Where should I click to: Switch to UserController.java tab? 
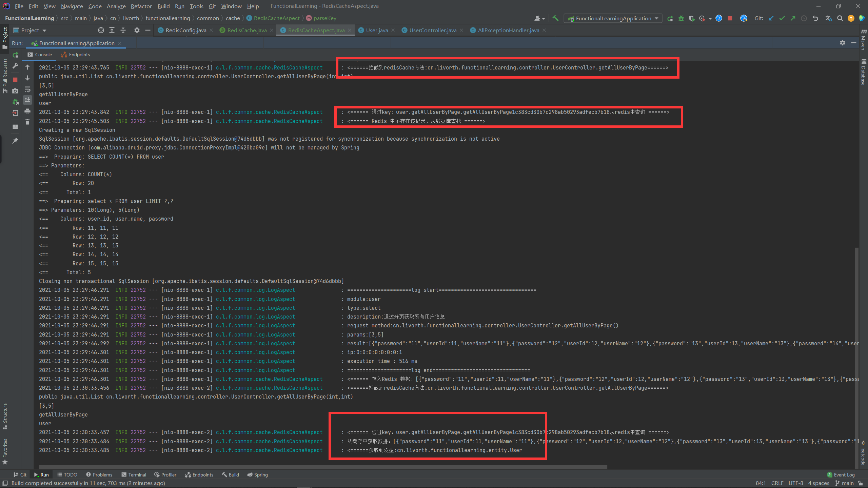pos(433,30)
